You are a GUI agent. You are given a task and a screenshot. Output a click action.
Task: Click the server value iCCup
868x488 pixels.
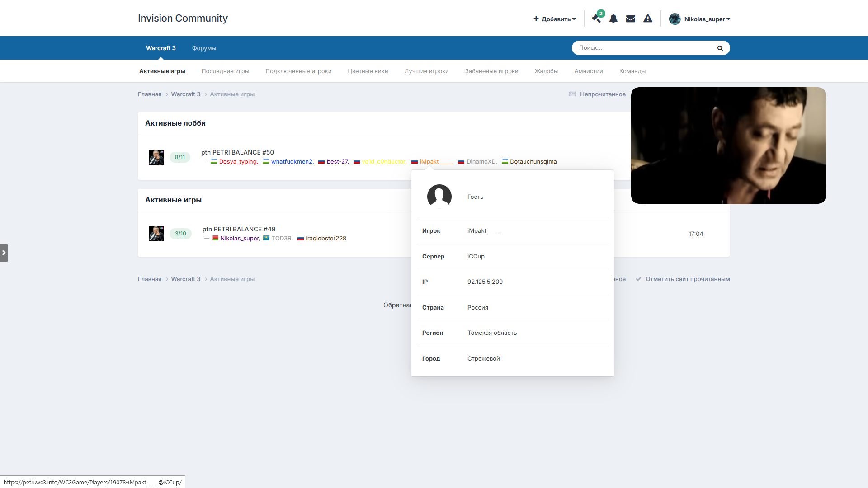(x=476, y=256)
